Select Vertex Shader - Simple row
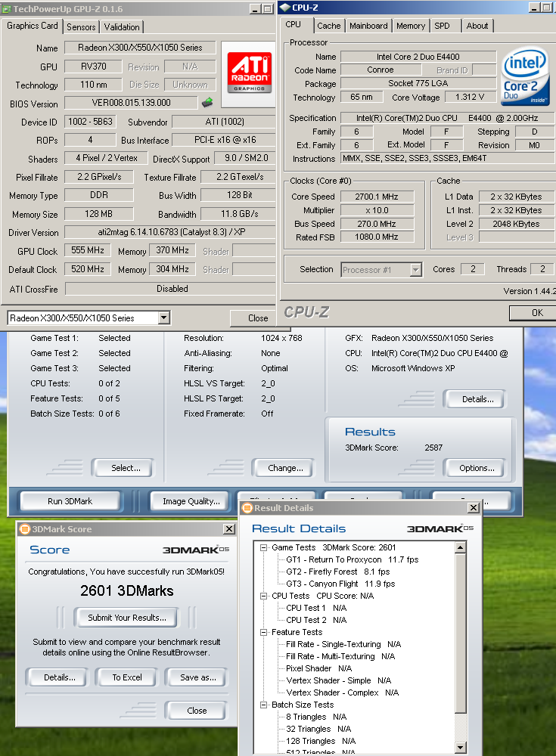Screen dimensions: 556x756 pos(338,680)
